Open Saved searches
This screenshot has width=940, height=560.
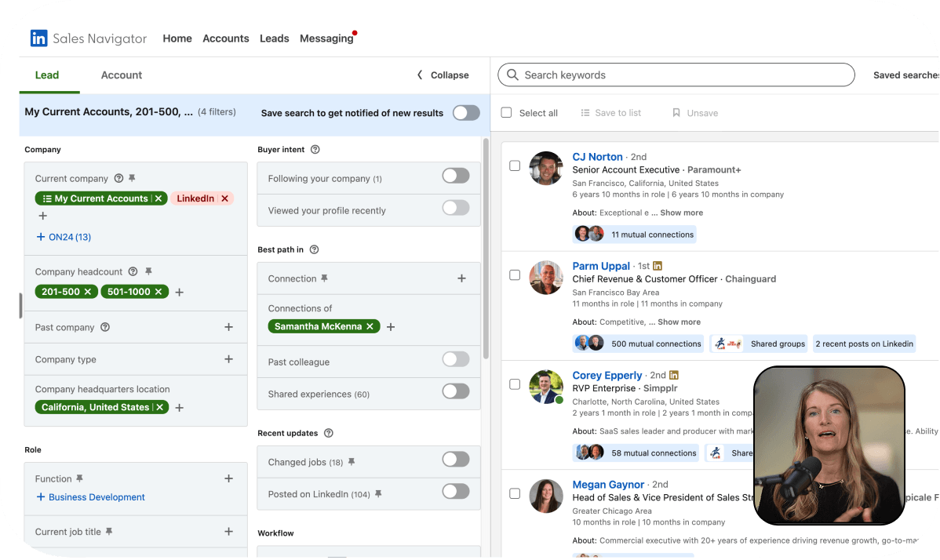click(x=905, y=75)
